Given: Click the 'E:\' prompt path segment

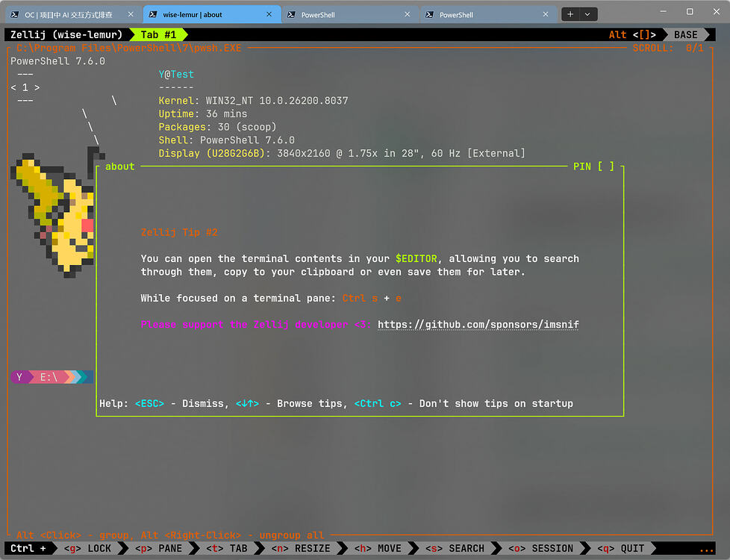Looking at the screenshot, I should (49, 377).
